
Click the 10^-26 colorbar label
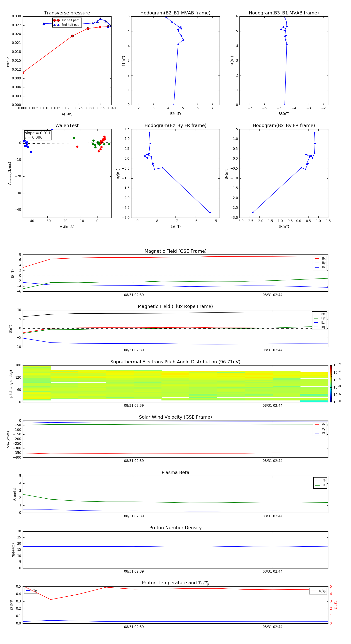point(337,365)
